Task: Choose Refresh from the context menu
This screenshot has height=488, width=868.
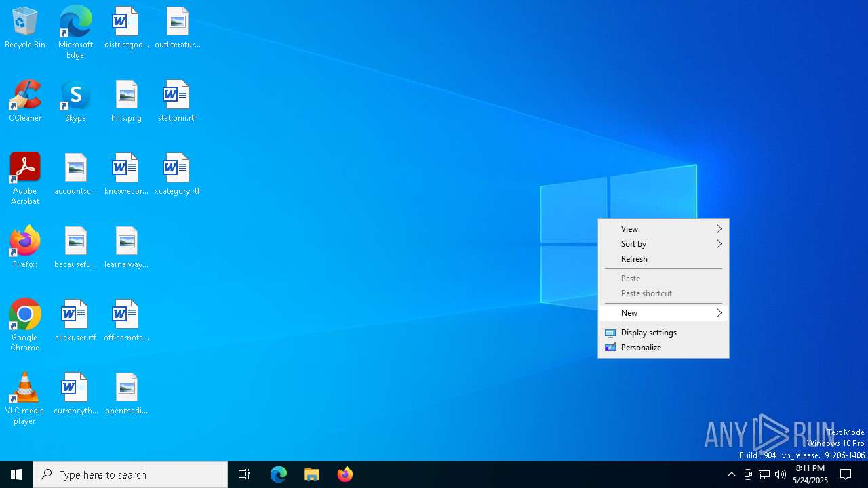Action: (663, 259)
